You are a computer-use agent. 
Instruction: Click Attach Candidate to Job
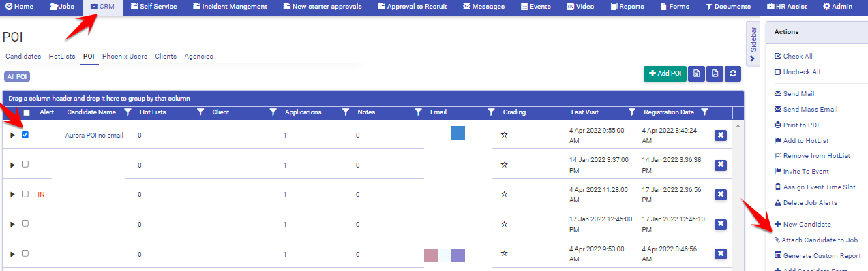(x=816, y=240)
